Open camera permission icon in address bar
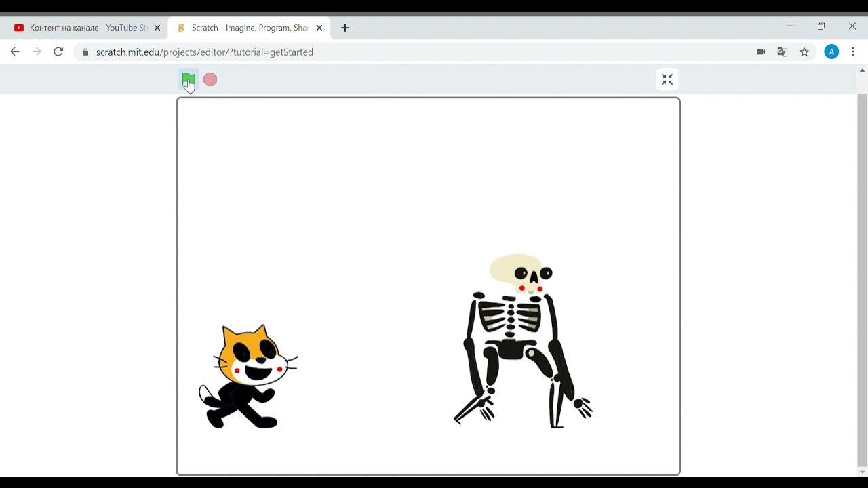 tap(761, 52)
